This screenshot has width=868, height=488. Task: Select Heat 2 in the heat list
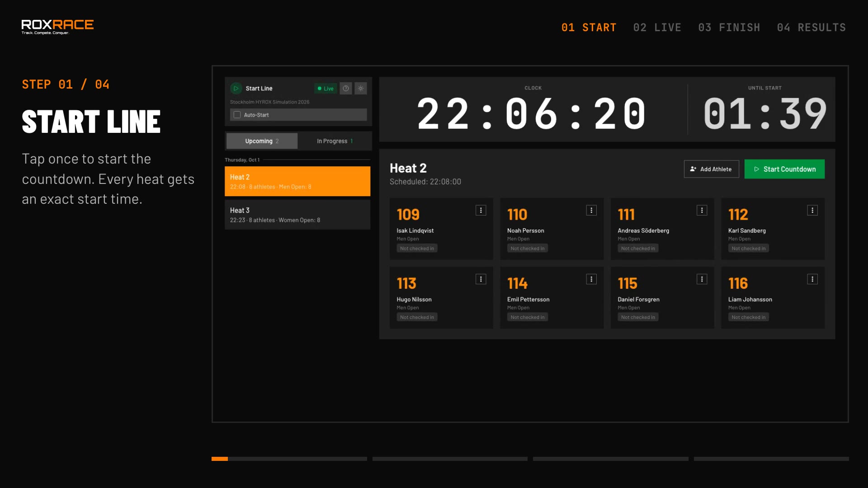(297, 181)
